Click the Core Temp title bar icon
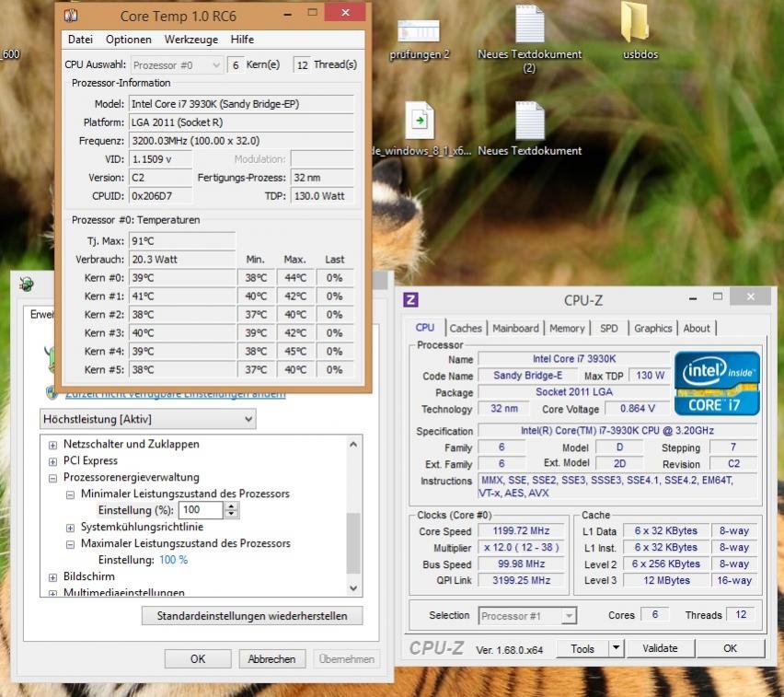The width and height of the screenshot is (784, 697). coord(71,16)
